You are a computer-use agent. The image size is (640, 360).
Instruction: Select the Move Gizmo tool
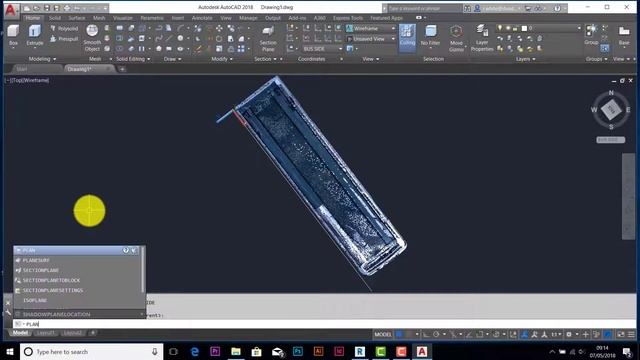(456, 38)
